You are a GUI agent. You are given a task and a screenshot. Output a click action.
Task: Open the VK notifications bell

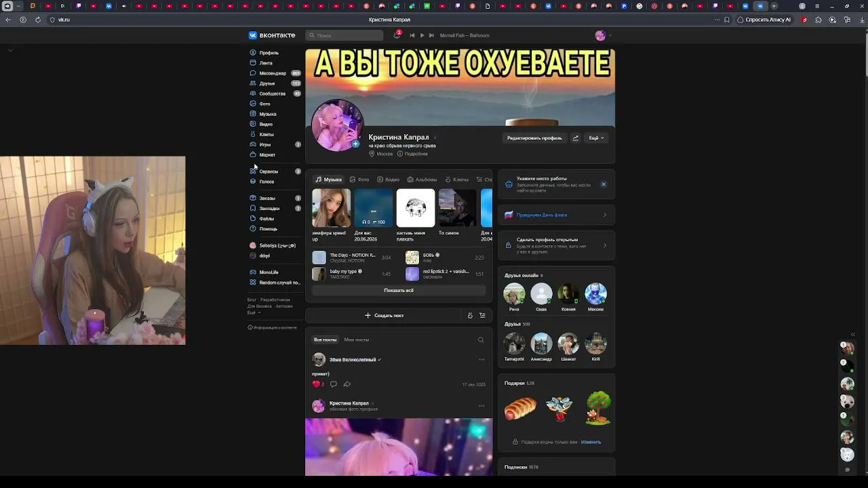tap(397, 35)
